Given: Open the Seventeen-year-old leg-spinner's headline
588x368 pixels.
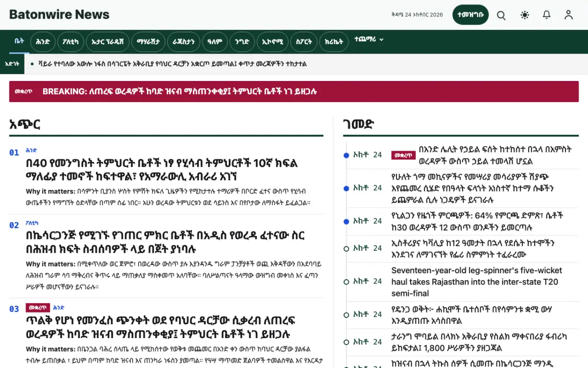Looking at the screenshot, I should point(477,282).
